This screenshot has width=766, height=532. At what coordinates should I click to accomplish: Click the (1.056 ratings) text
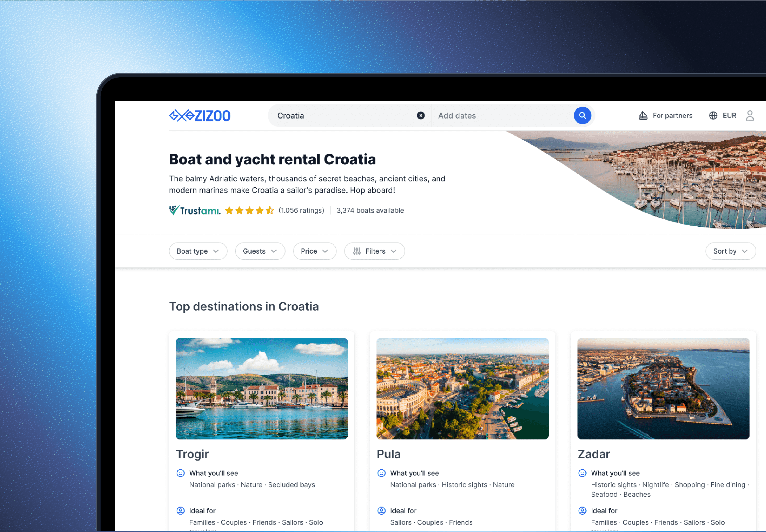point(301,210)
